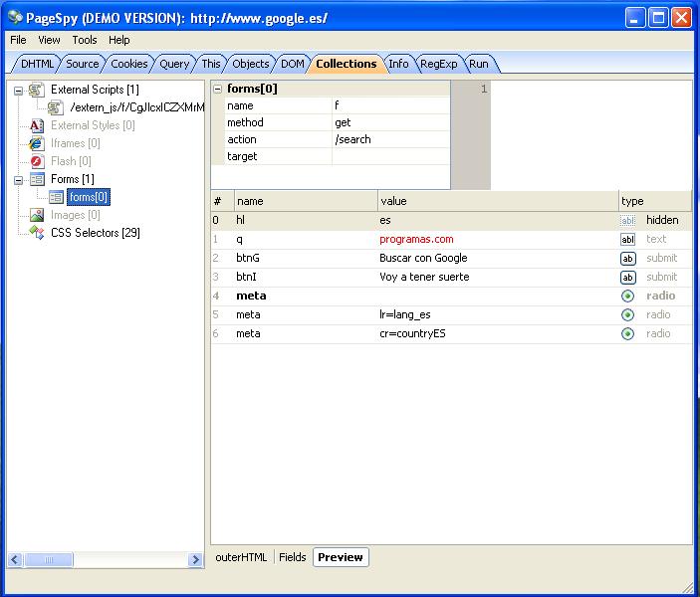The height and width of the screenshot is (597, 700).
Task: Select Images [0] tree item
Action: click(75, 215)
